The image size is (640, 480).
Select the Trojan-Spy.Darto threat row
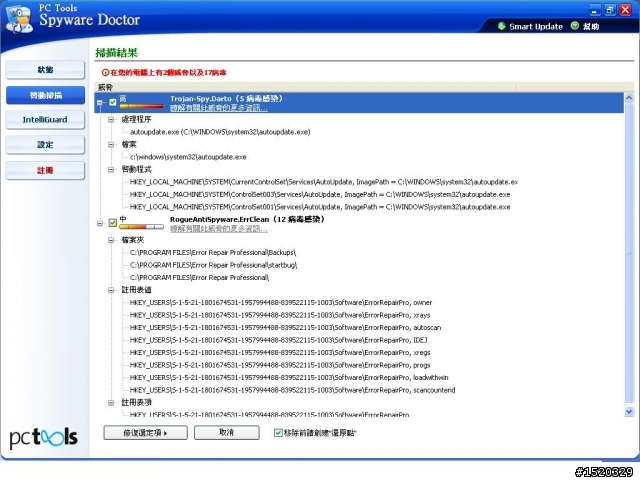[x=359, y=102]
